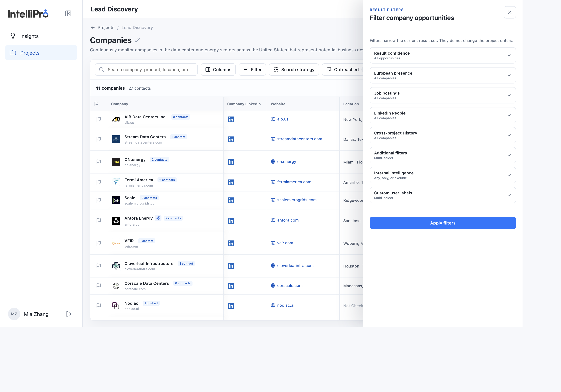Open the LinkedIn icon for Fermi America

[231, 182]
